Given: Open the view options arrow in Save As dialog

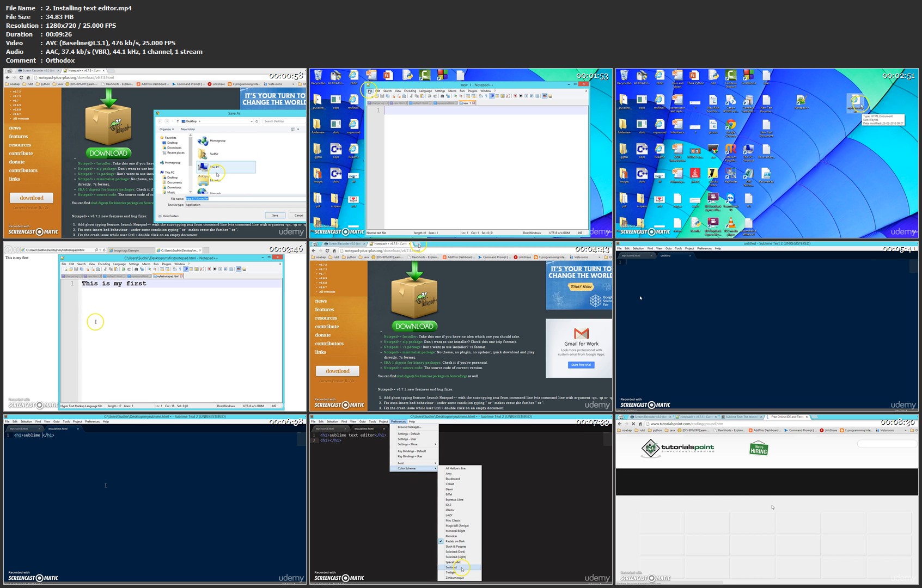Looking at the screenshot, I should click(298, 129).
